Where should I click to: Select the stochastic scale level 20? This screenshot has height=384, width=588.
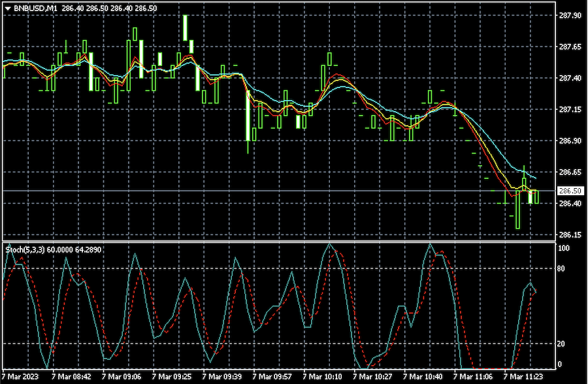tap(561, 344)
